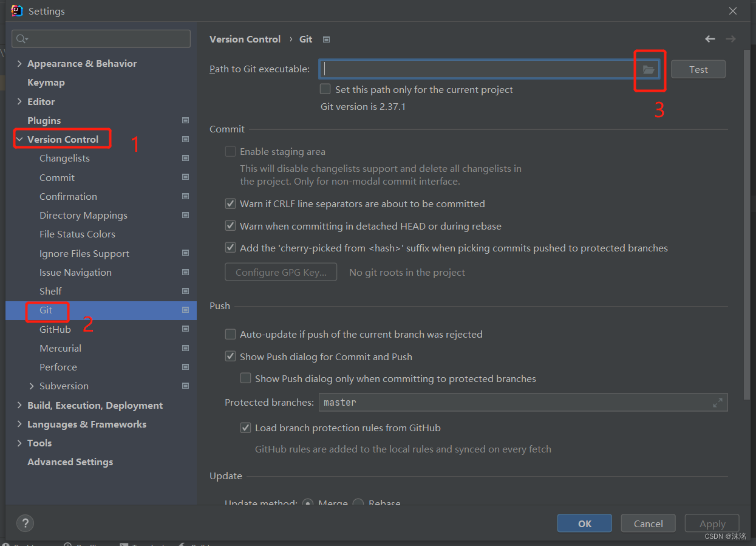This screenshot has height=546, width=756.
Task: Click the project icon in Changelists row
Action: coord(185,158)
